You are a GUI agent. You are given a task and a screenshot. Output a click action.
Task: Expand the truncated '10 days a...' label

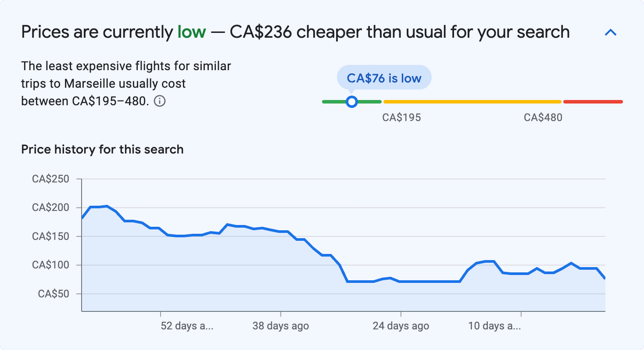tap(494, 326)
